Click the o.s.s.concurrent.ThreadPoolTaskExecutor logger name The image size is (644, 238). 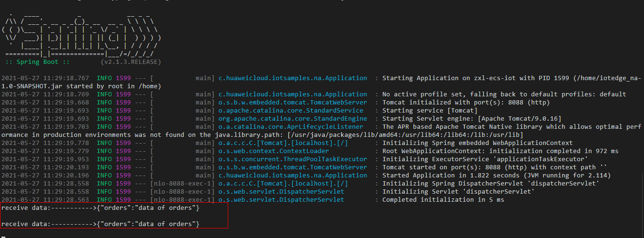(x=292, y=159)
